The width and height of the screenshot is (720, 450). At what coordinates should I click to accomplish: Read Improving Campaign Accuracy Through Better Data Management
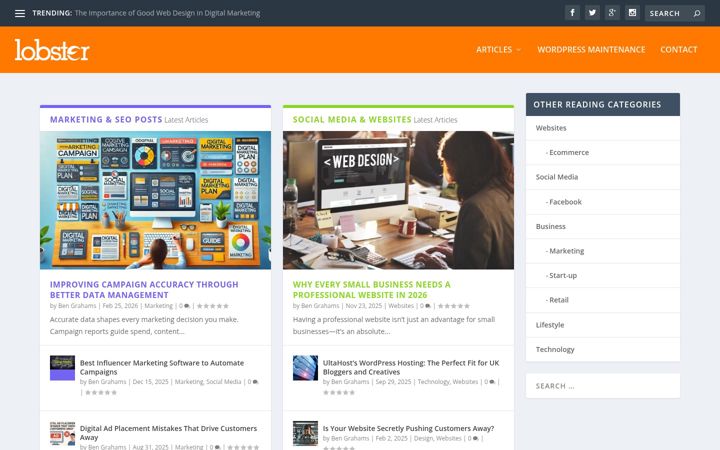pos(144,290)
